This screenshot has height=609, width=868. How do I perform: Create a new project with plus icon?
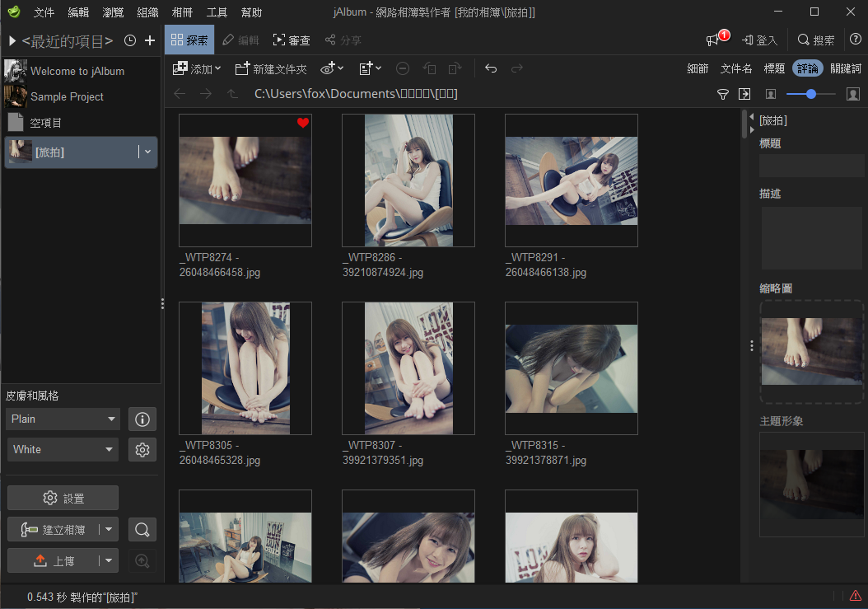tap(149, 40)
